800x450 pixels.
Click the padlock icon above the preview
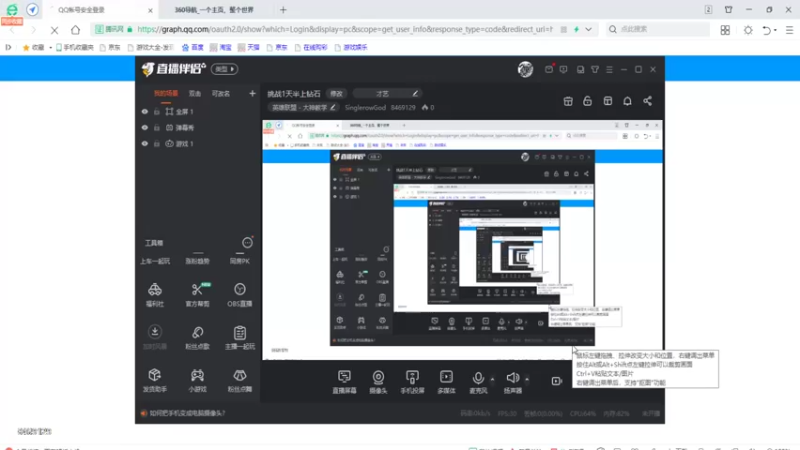(x=587, y=101)
